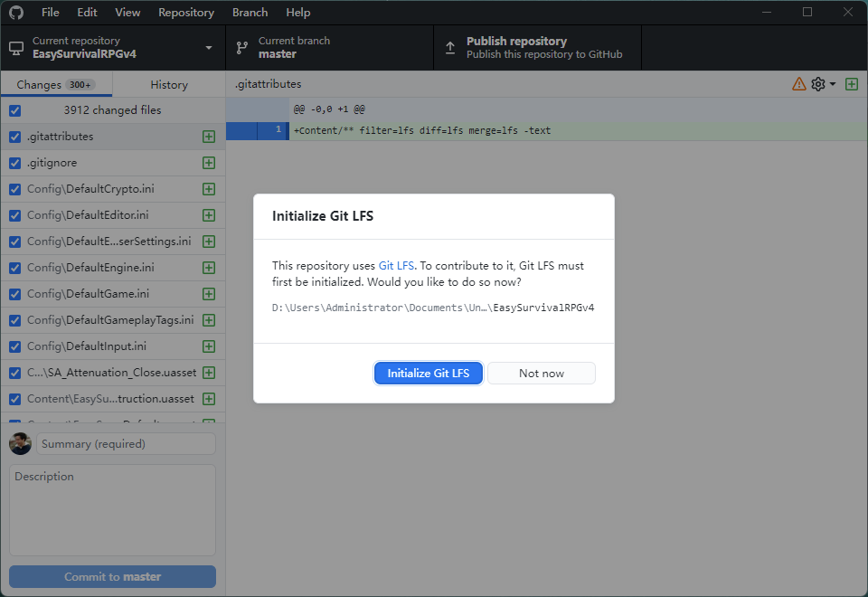The width and height of the screenshot is (868, 597).
Task: Click the GitHub logo icon
Action: 16,12
